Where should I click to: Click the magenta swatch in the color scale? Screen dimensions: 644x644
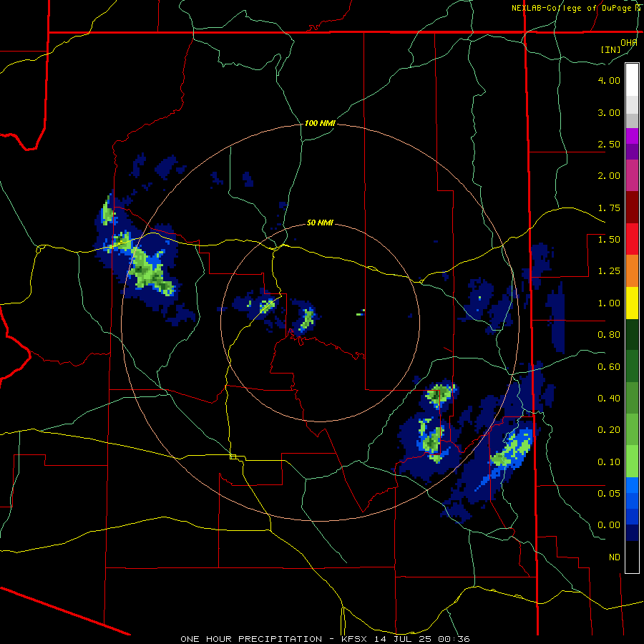tap(632, 175)
